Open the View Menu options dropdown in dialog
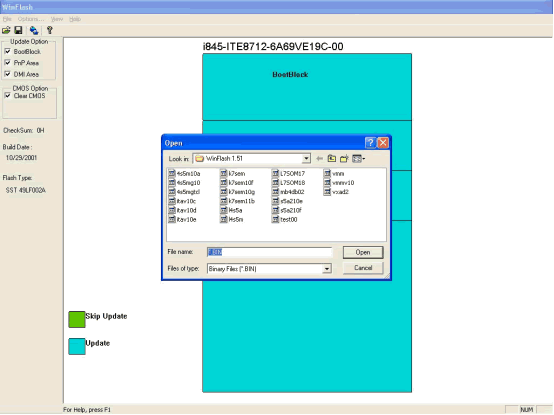The height and width of the screenshot is (415, 554). coord(359,159)
